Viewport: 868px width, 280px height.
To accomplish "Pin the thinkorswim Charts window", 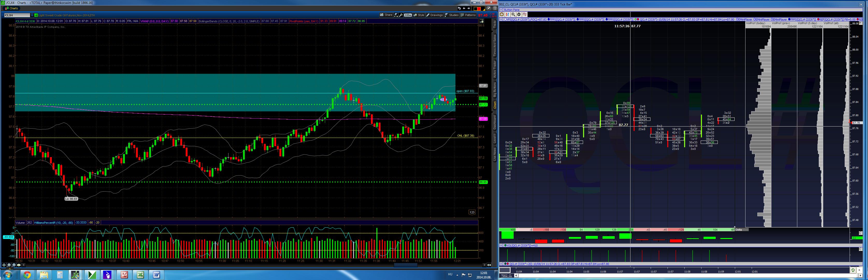I will (489, 9).
